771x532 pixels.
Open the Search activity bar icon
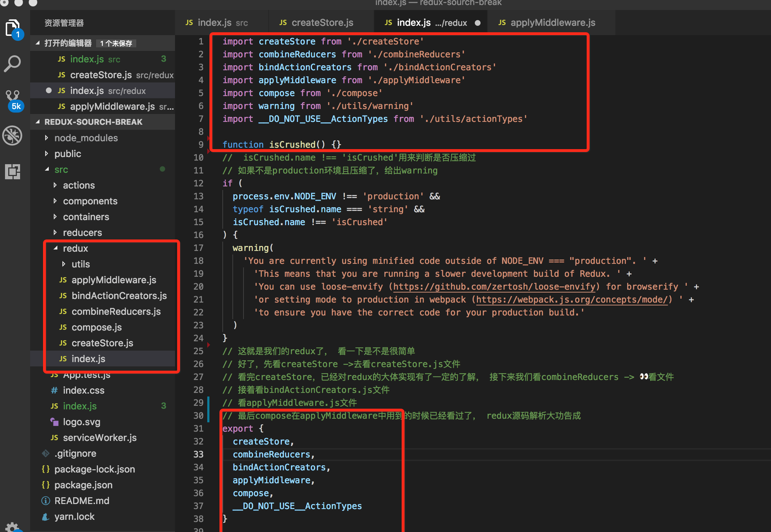click(x=13, y=64)
